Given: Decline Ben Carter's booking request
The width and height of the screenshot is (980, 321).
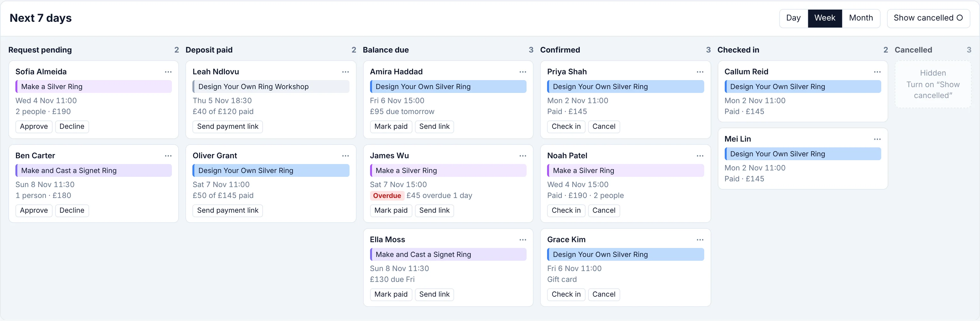Looking at the screenshot, I should coord(72,210).
